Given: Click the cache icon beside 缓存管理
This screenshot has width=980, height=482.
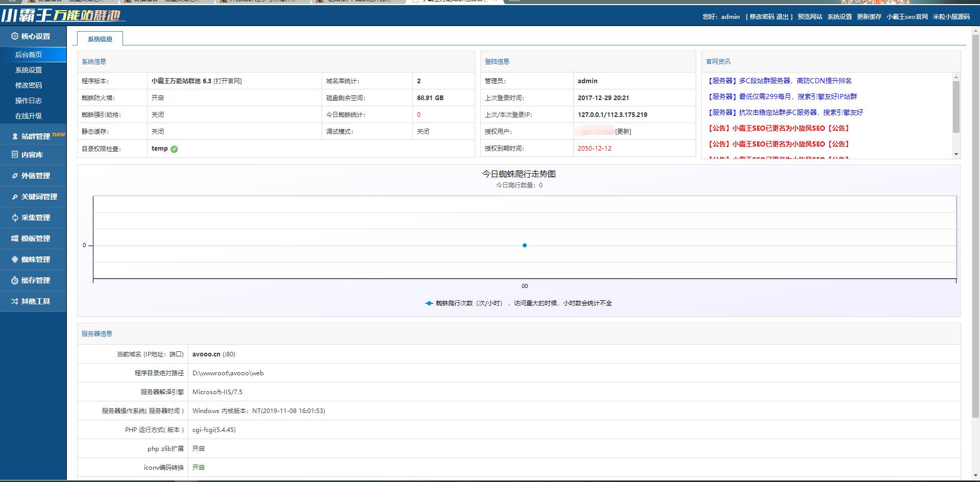Looking at the screenshot, I should click(15, 280).
